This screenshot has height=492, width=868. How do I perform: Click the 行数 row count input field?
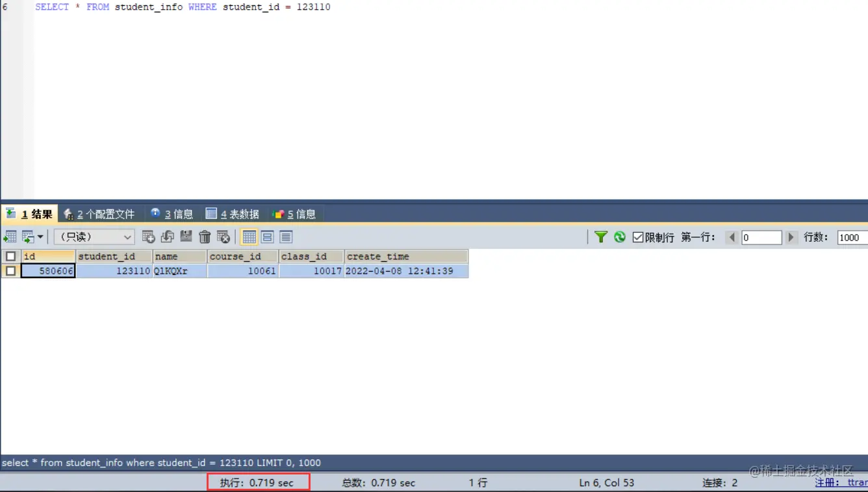click(x=852, y=237)
